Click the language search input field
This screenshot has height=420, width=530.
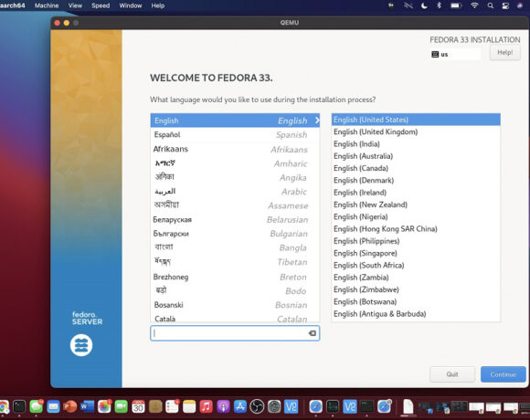235,333
